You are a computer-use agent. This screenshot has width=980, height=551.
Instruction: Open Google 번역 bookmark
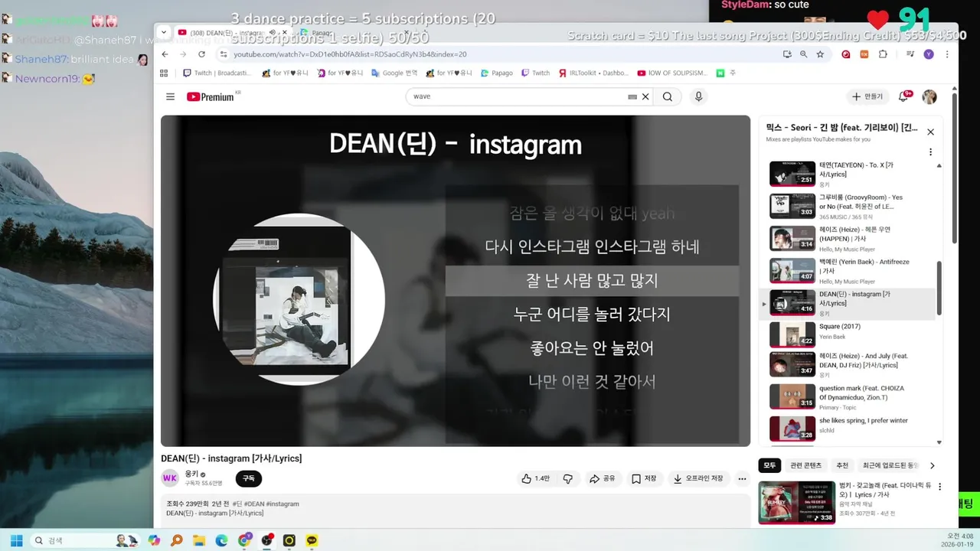tap(394, 73)
